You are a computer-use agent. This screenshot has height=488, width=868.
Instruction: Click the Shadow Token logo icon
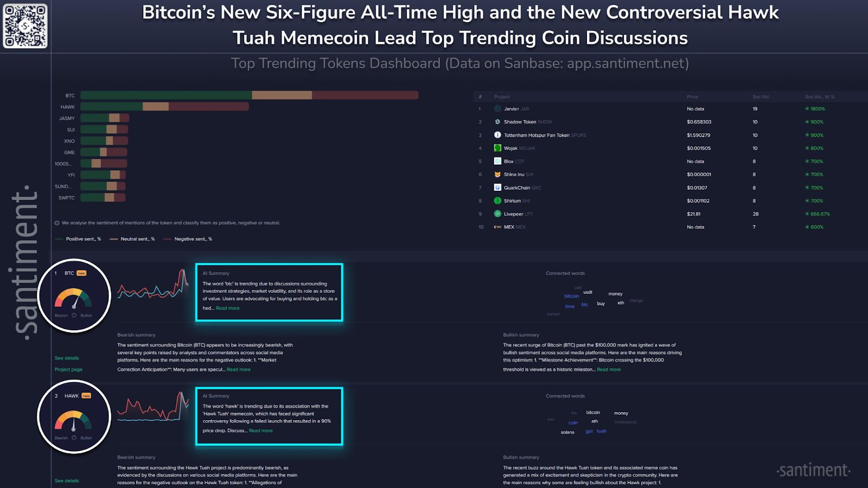tap(497, 122)
